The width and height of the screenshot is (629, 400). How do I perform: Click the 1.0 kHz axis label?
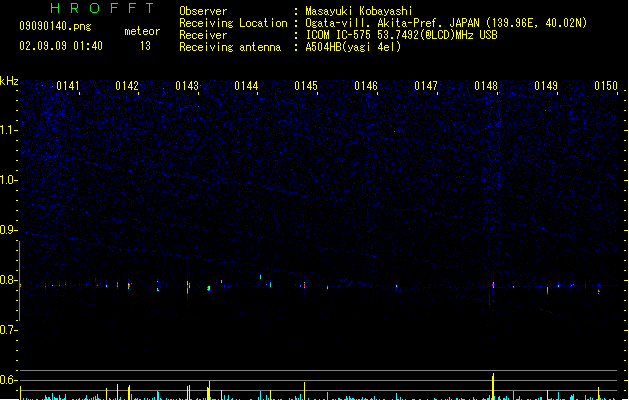8,180
